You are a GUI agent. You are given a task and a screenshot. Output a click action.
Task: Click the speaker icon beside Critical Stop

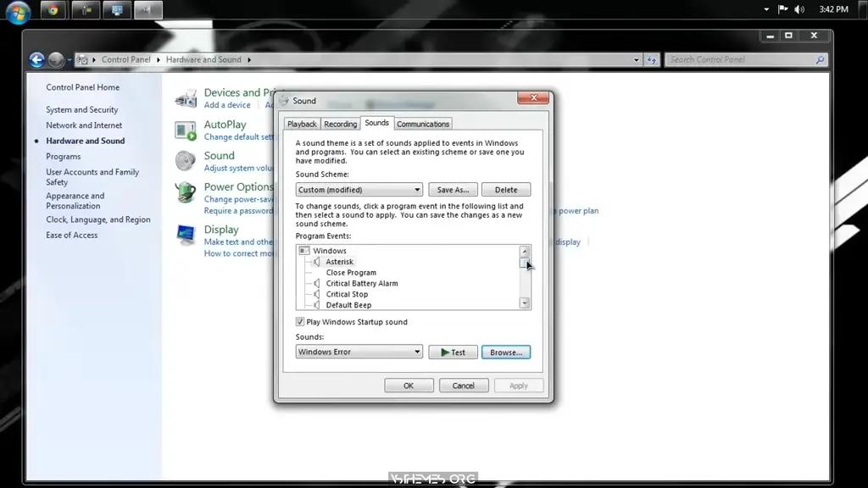click(x=315, y=294)
